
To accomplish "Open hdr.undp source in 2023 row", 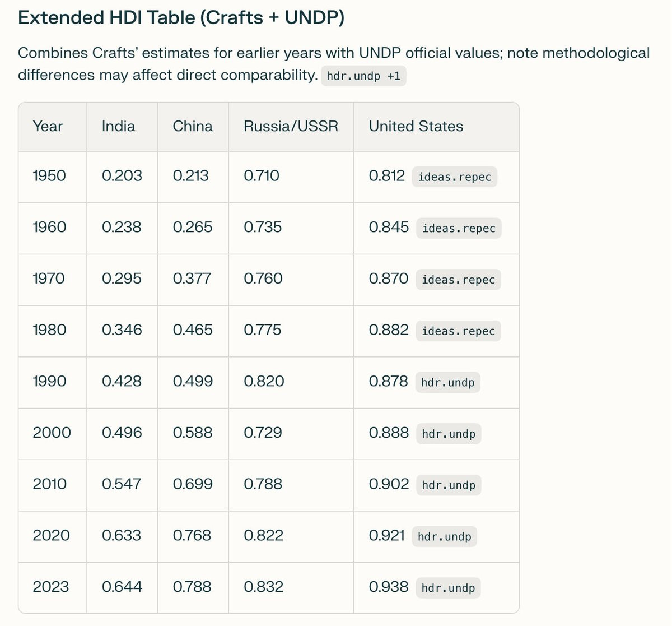I will [448, 588].
